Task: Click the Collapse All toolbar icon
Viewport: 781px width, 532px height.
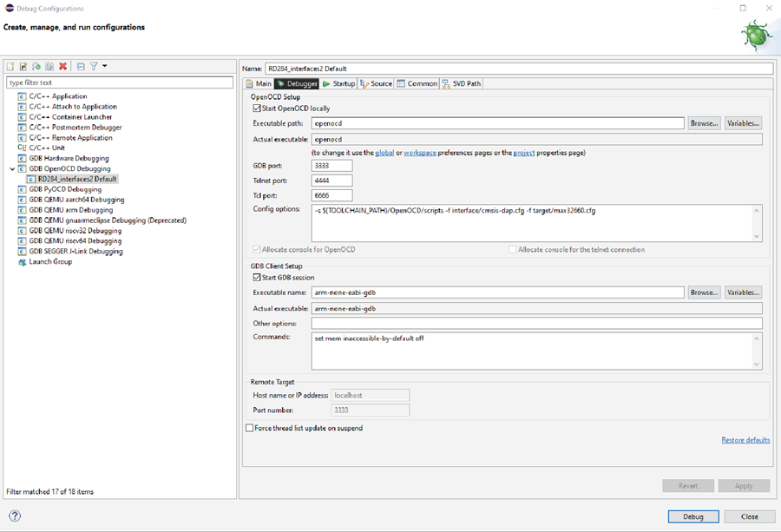Action: (81, 66)
